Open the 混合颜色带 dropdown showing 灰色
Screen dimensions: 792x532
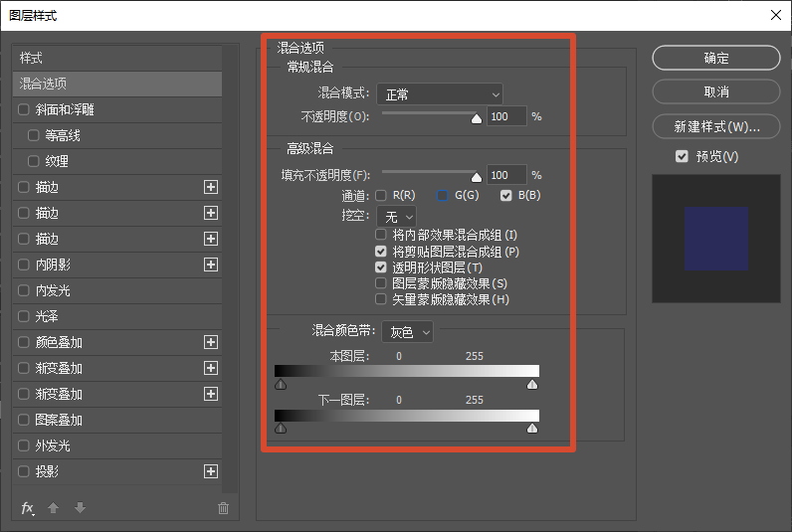pyautogui.click(x=408, y=332)
